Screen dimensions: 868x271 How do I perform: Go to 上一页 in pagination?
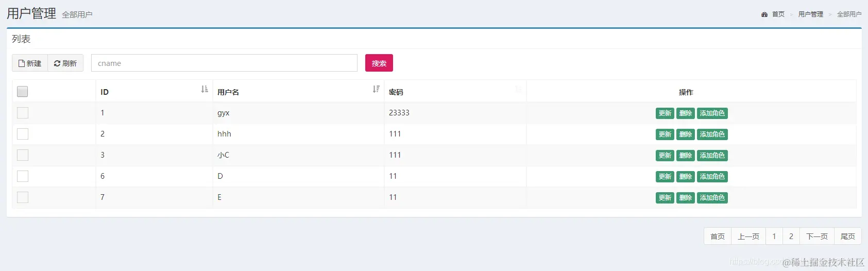(748, 236)
